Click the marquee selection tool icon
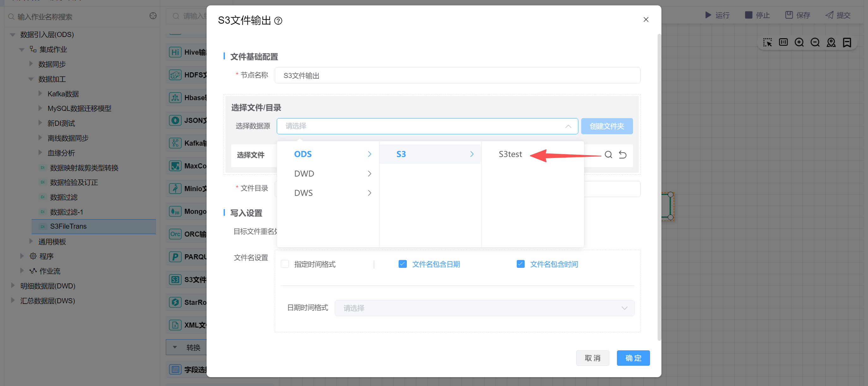This screenshot has height=386, width=868. [x=767, y=42]
